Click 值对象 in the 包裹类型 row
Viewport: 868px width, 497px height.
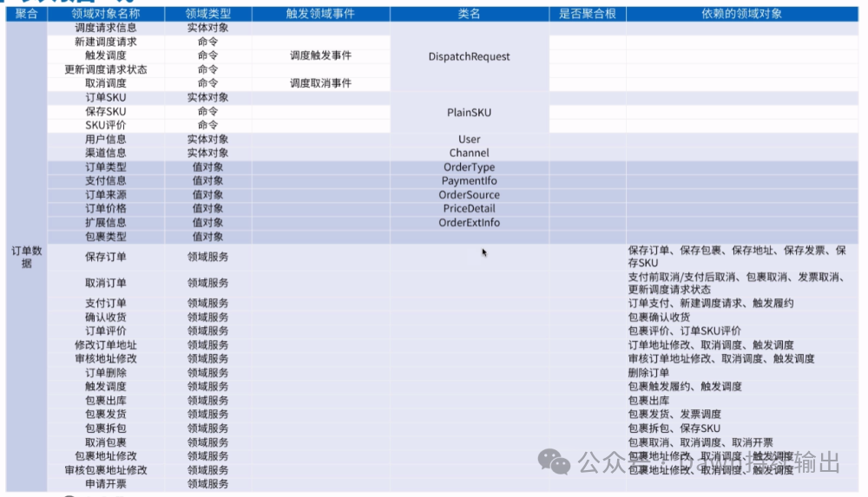(207, 237)
